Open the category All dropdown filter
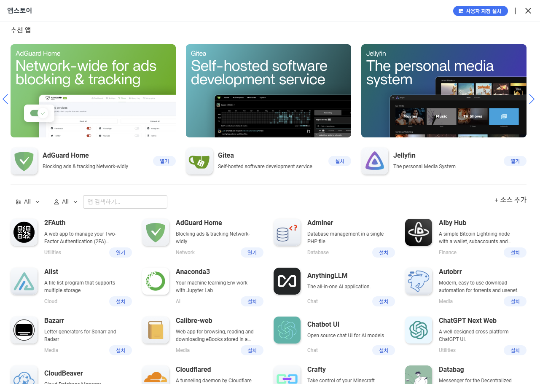The width and height of the screenshot is (540, 392). 28,202
